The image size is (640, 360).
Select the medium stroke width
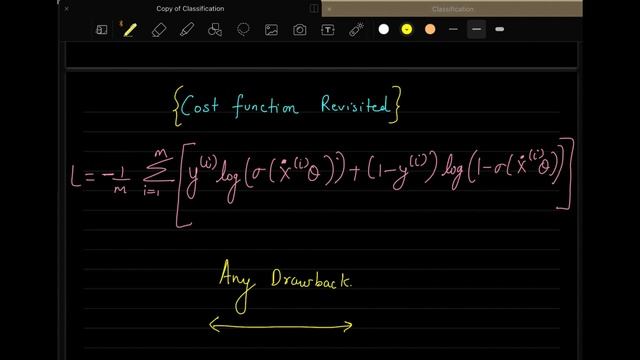pyautogui.click(x=476, y=29)
